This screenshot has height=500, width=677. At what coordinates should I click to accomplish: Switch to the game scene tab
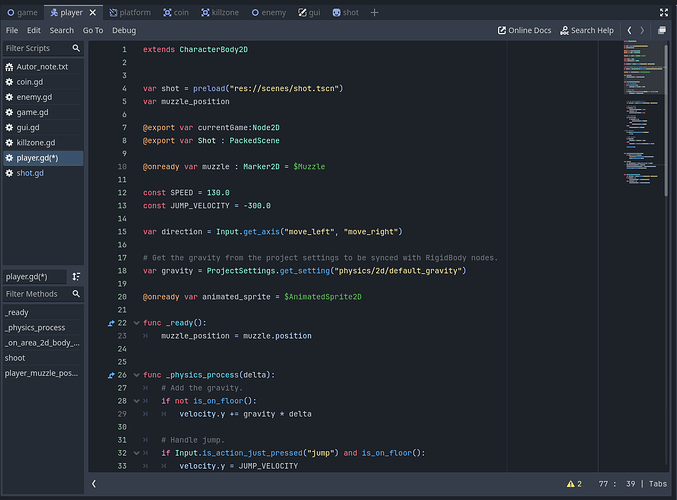(x=22, y=13)
